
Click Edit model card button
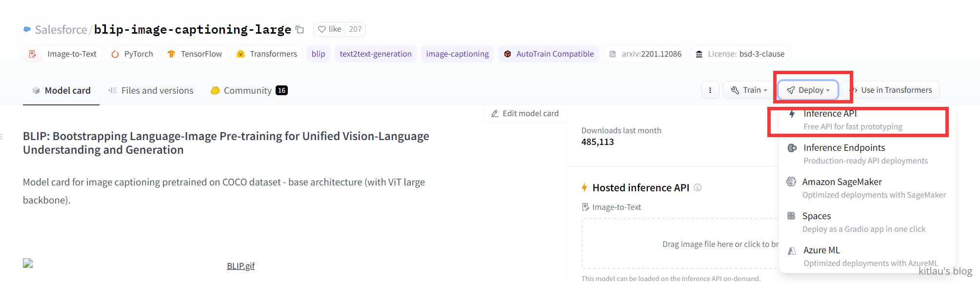[524, 113]
